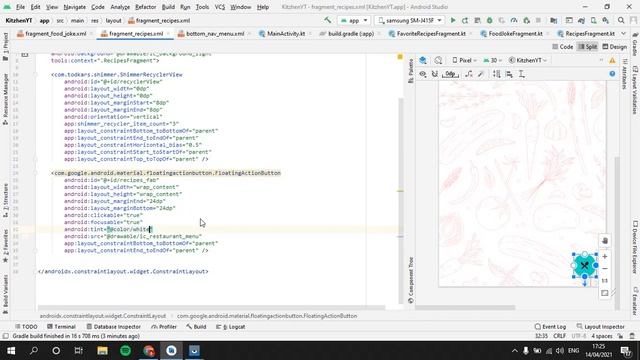The image size is (640, 360).
Task: Click the Zoom Out minus button in preview
Action: [x=605, y=269]
